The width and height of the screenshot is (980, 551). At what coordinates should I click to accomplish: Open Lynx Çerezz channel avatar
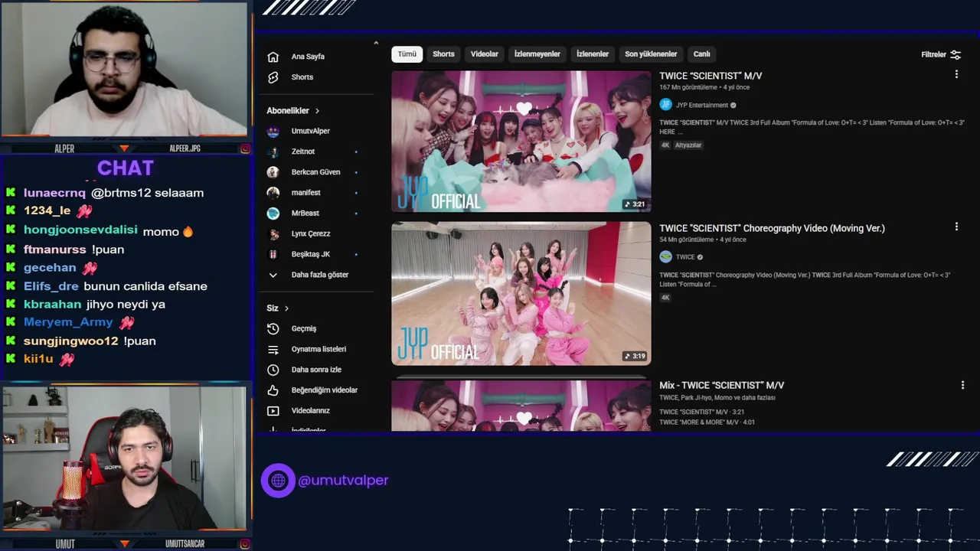click(273, 234)
